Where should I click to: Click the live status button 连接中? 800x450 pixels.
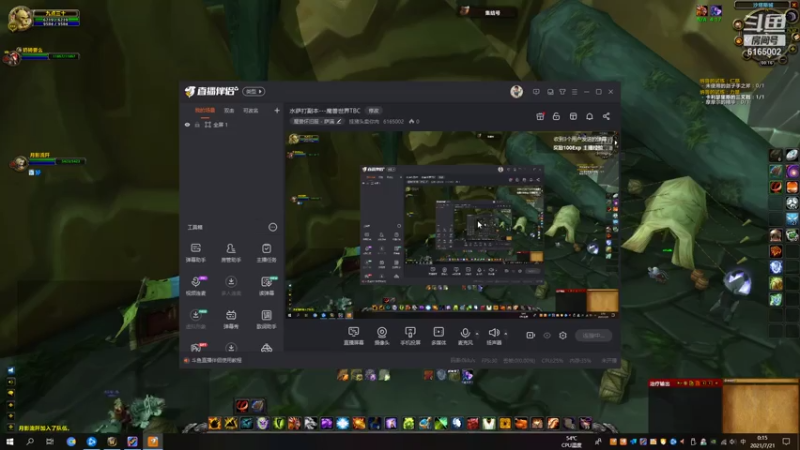[x=593, y=335]
